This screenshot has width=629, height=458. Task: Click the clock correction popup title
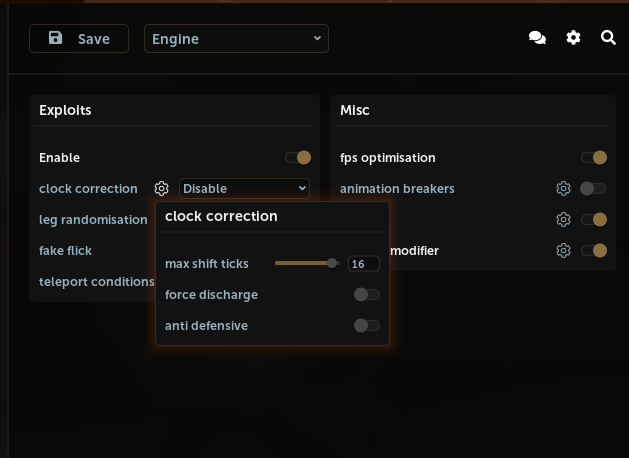point(221,216)
